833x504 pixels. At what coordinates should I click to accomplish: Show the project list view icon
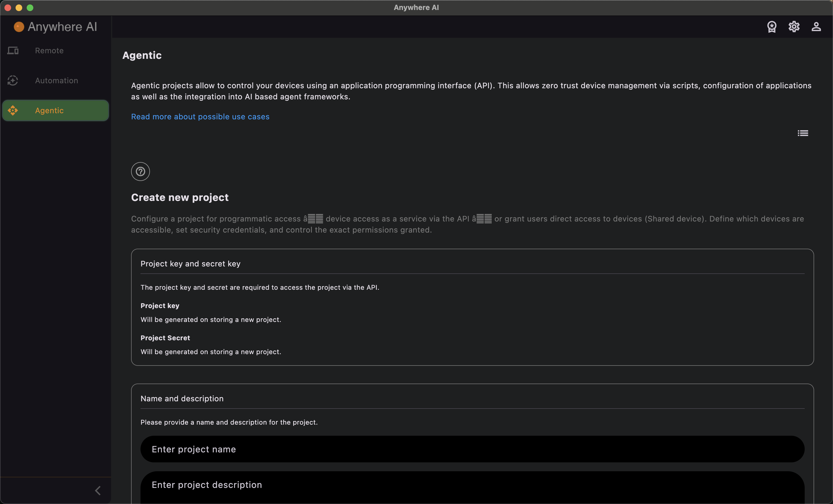[x=803, y=133]
